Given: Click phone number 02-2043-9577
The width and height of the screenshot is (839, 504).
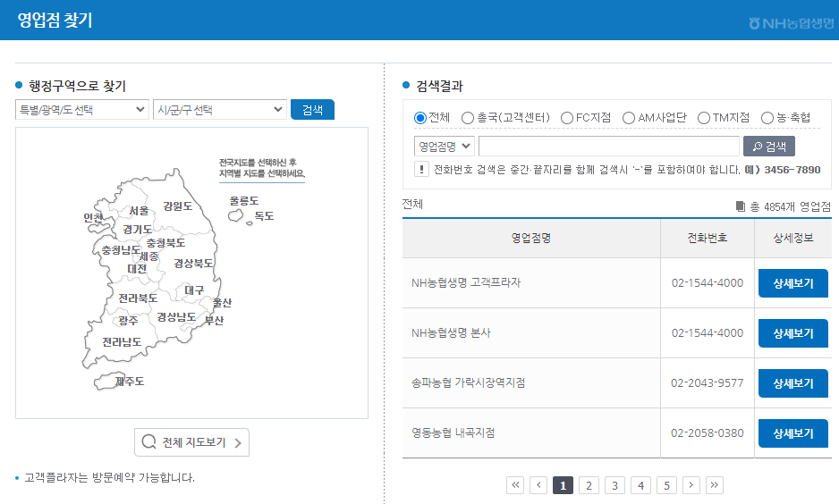Looking at the screenshot, I should pos(708,383).
